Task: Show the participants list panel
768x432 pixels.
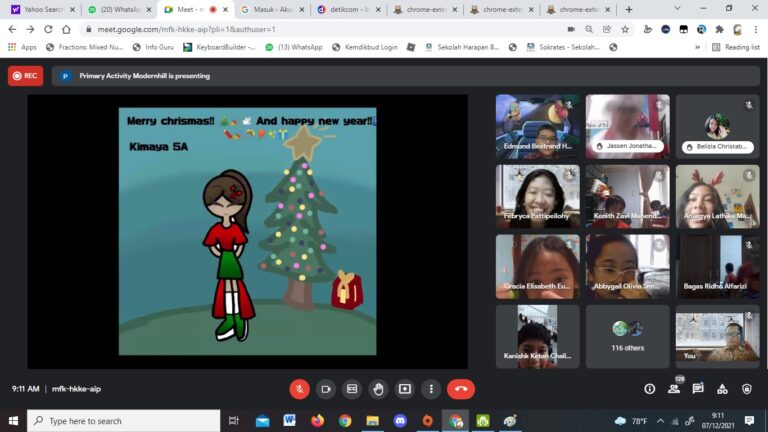Action: click(674, 389)
